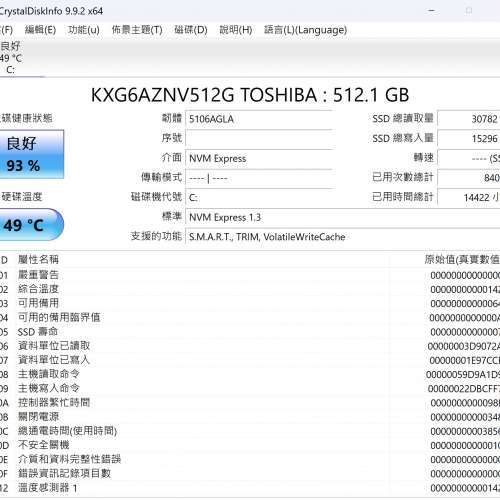Click the 硬碟溫度 label
Screen dimensions: 500x500
(22, 197)
